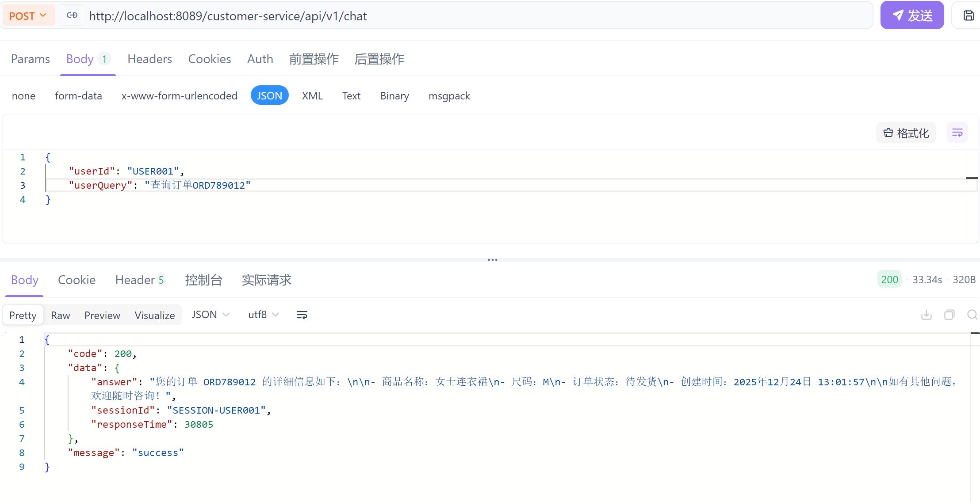Select form-data body type
The image size is (980, 502).
click(78, 96)
